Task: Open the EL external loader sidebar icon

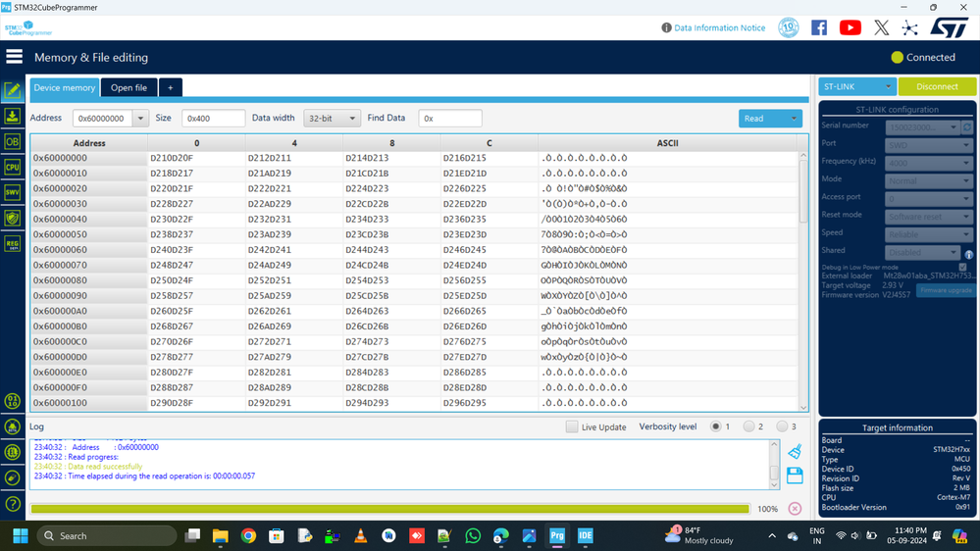Action: pyautogui.click(x=13, y=452)
